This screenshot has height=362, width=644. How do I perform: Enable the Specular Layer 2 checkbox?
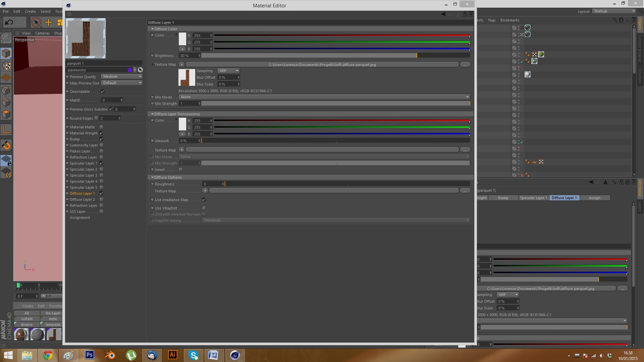pyautogui.click(x=102, y=169)
